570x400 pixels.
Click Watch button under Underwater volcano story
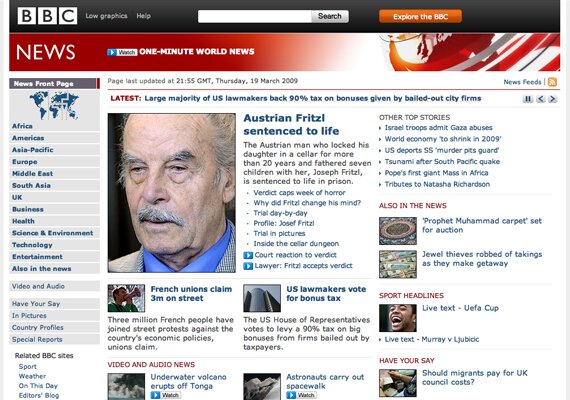coord(165,395)
